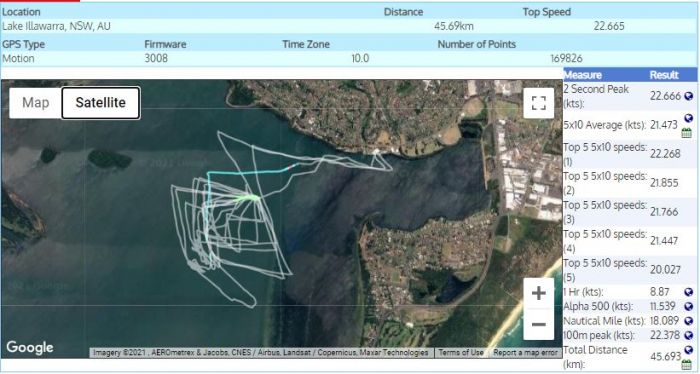700x374 pixels.
Task: Click the Result column header
Action: (x=664, y=75)
